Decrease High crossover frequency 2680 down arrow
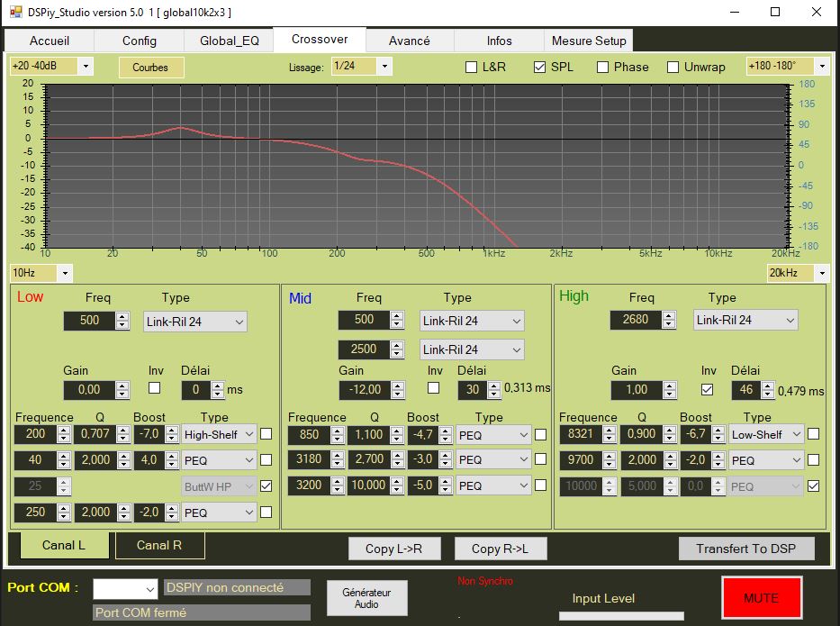 (x=668, y=323)
